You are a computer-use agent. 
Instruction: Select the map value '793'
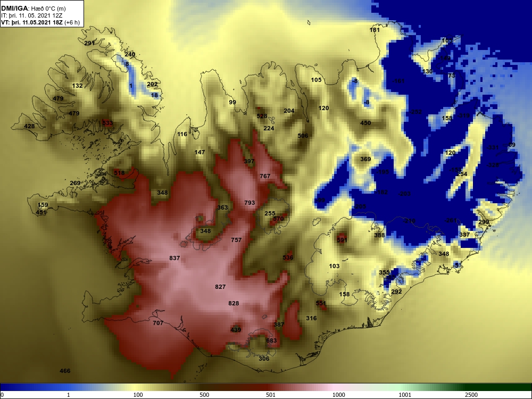[x=250, y=203]
